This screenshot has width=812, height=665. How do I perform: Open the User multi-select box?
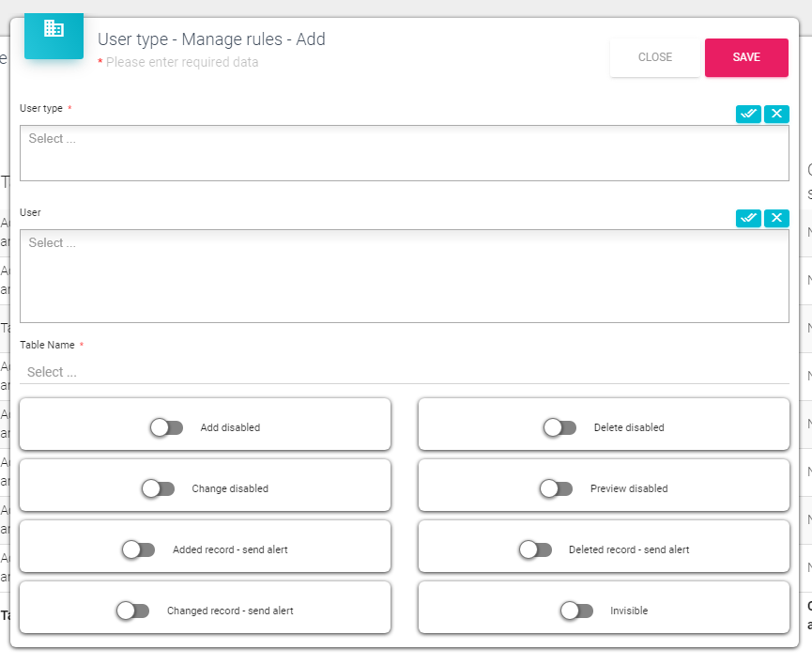pyautogui.click(x=404, y=275)
